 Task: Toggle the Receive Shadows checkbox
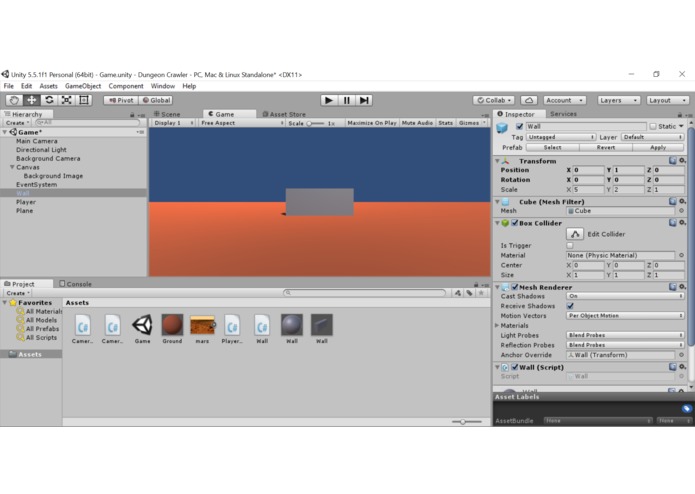pyautogui.click(x=570, y=306)
